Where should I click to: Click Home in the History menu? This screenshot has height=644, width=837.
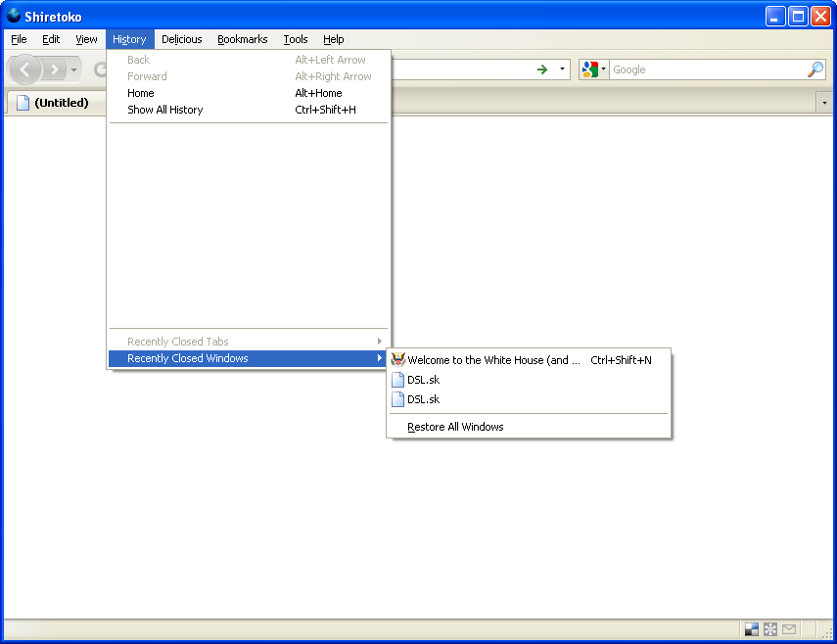pyautogui.click(x=141, y=93)
